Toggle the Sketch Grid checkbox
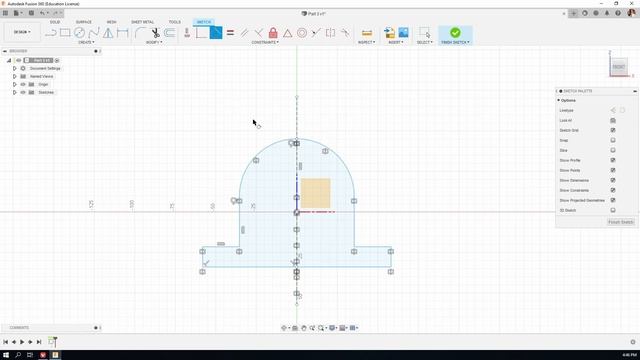The image size is (640, 360). 613,130
